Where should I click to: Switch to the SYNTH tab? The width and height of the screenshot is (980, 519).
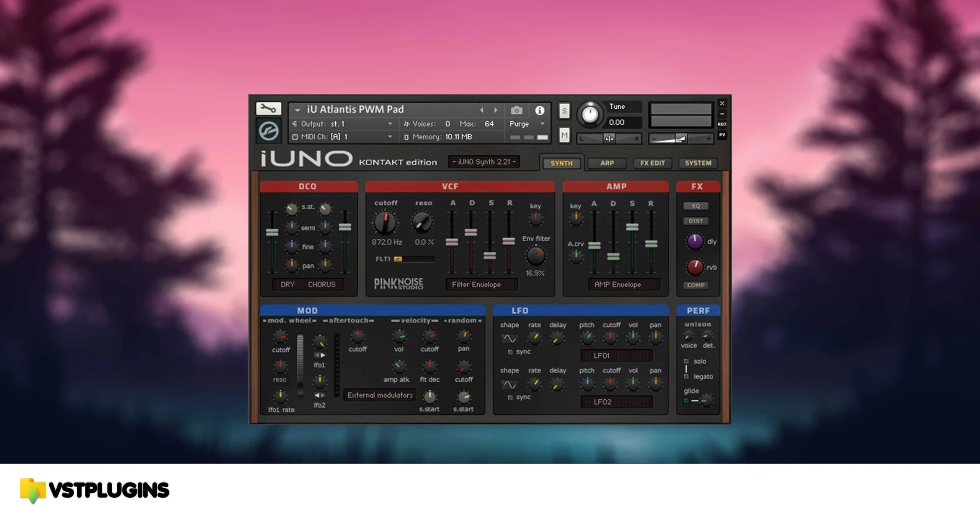pos(562,163)
